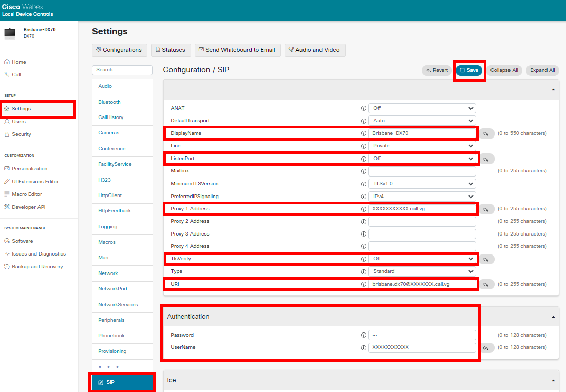This screenshot has width=566, height=392.
Task: Revert the URI field with its undo icon
Action: point(486,284)
